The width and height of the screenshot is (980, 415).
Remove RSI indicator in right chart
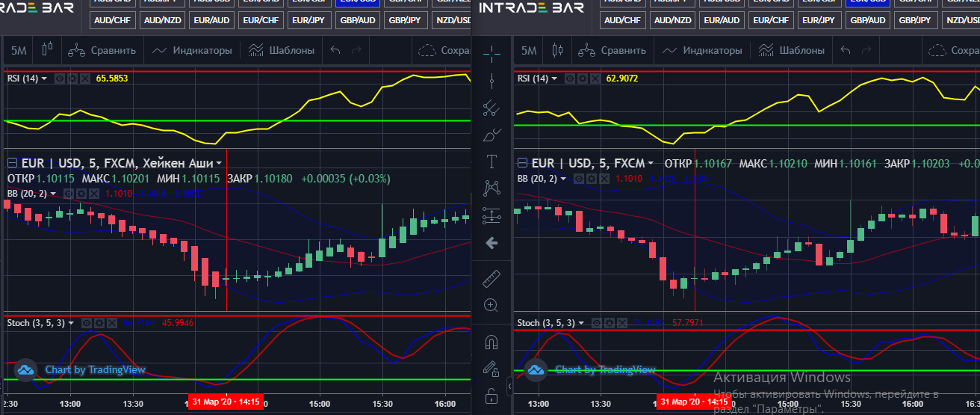click(x=594, y=79)
